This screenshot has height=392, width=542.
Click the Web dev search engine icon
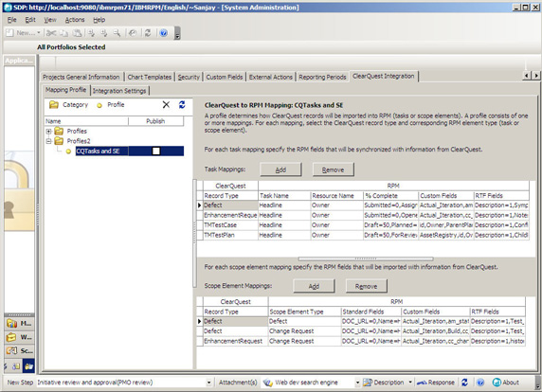[267, 383]
